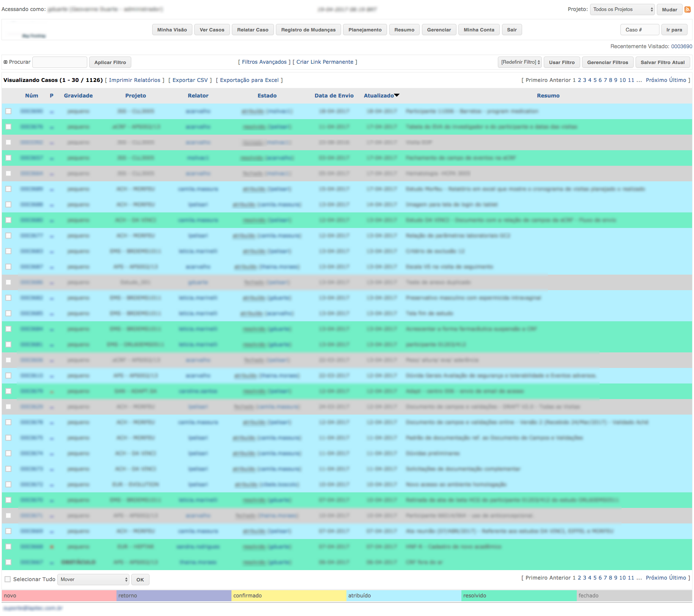
Task: Click the Ir para button
Action: click(674, 30)
